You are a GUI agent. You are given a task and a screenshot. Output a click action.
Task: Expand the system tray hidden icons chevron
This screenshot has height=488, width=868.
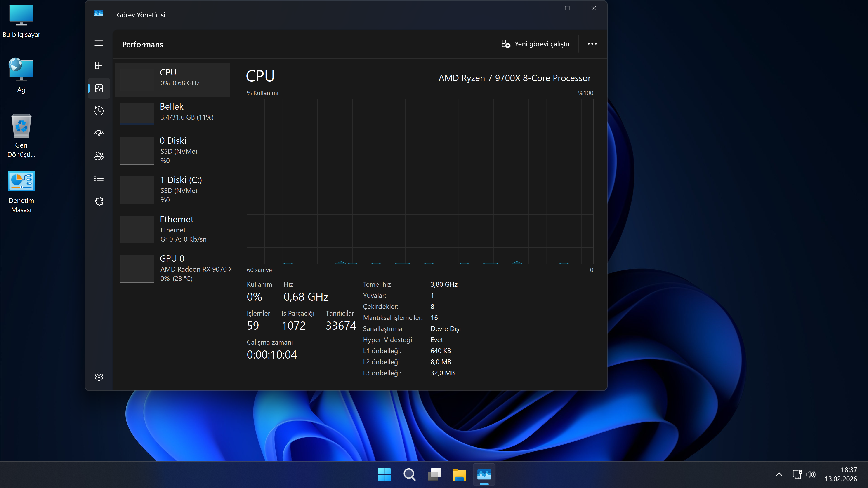pos(779,474)
